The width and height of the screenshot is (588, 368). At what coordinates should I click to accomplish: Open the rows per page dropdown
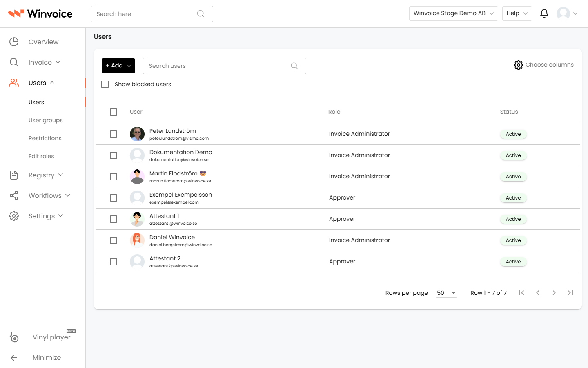point(446,293)
